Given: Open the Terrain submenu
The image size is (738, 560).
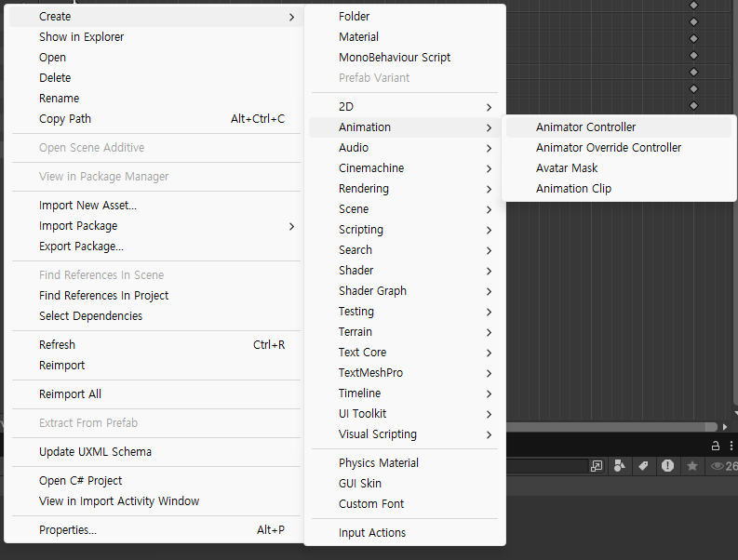Looking at the screenshot, I should coord(405,332).
